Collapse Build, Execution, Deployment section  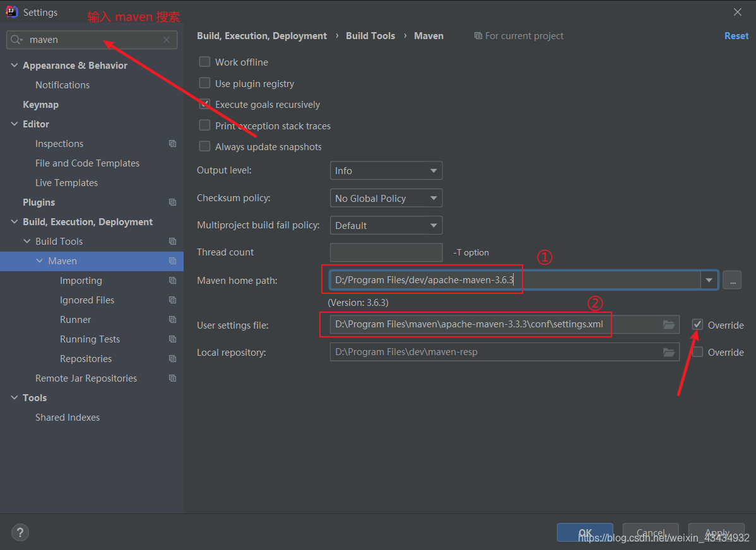tap(15, 222)
